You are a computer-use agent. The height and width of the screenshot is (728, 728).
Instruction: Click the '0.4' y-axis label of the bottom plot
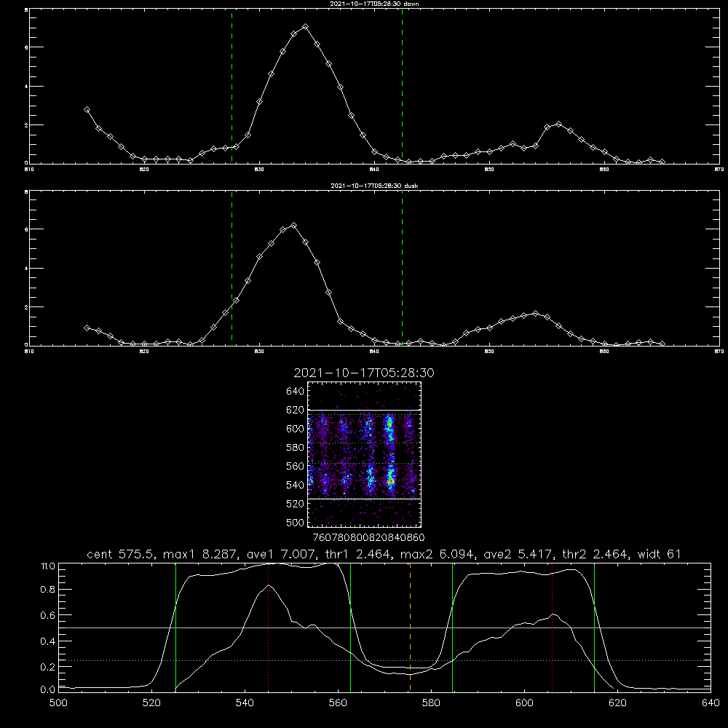48,641
